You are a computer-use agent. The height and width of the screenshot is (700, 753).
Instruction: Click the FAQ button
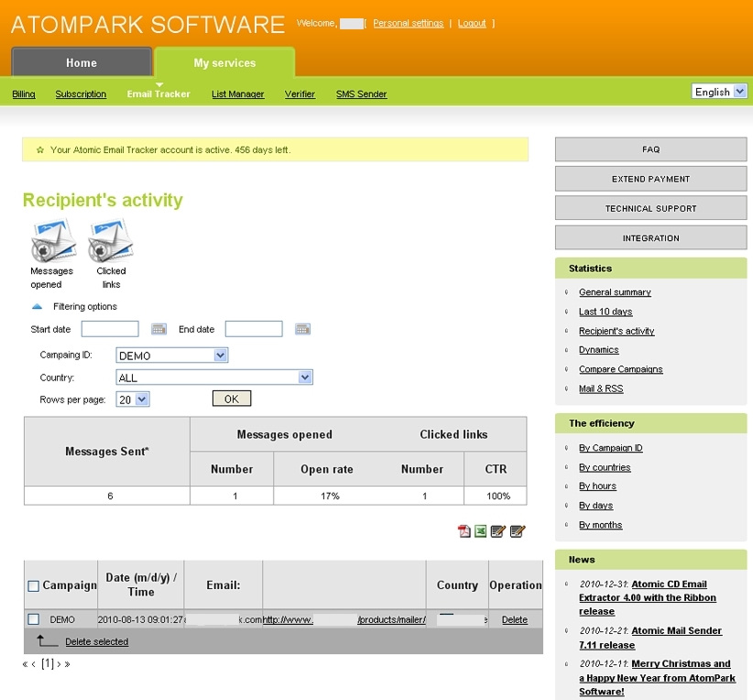pyautogui.click(x=650, y=149)
